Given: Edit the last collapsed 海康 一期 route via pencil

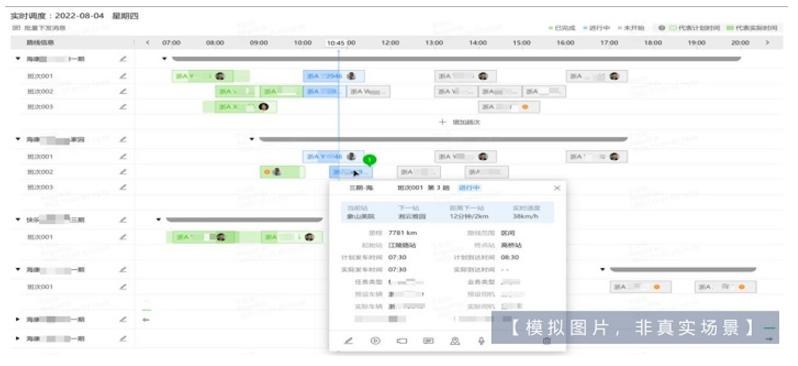Looking at the screenshot, I should coord(123,339).
